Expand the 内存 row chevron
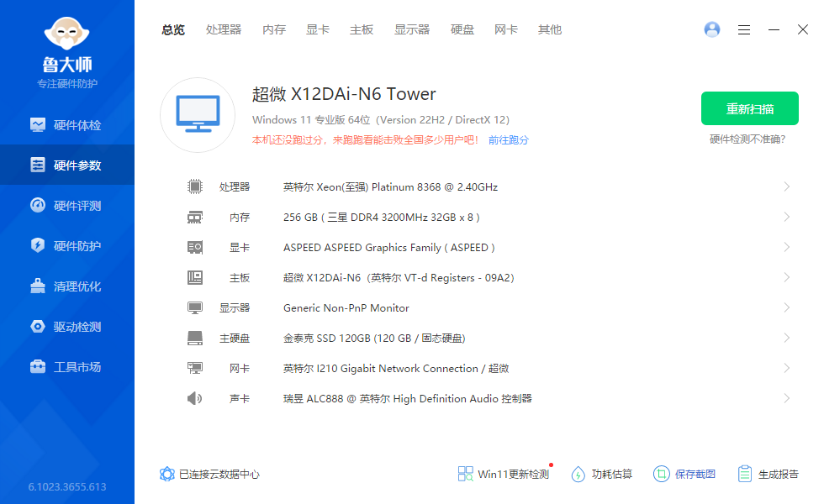824x504 pixels. (x=786, y=217)
